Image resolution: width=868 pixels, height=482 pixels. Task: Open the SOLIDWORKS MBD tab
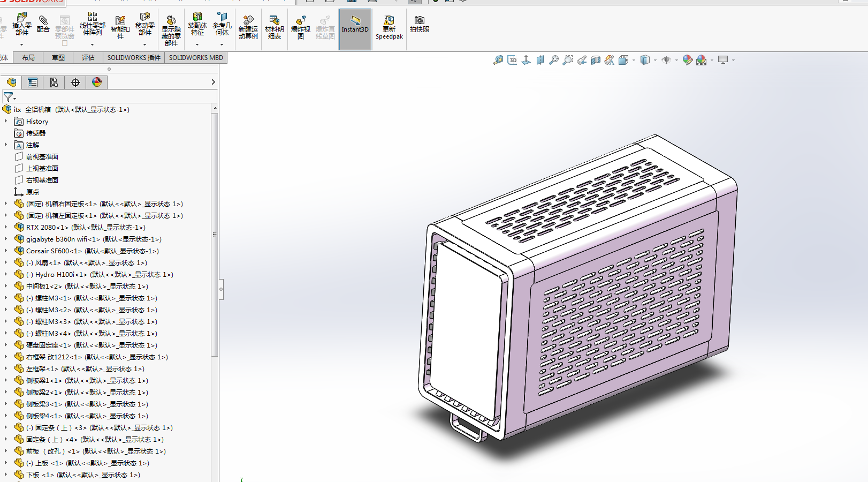point(196,58)
